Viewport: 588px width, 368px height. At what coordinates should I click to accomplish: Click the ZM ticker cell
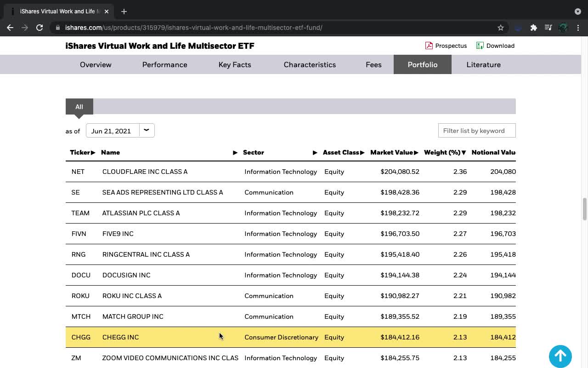coord(76,358)
